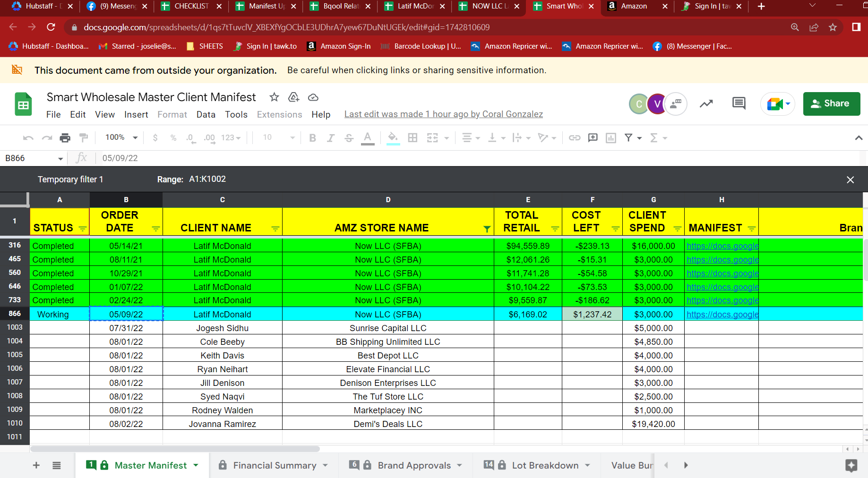
Task: Insert a link using the link icon
Action: tap(575, 138)
